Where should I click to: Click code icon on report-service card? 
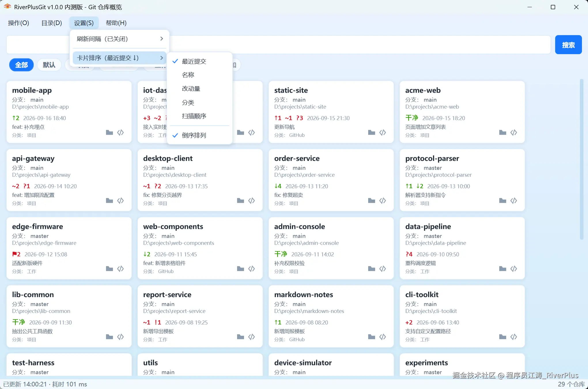[252, 337]
